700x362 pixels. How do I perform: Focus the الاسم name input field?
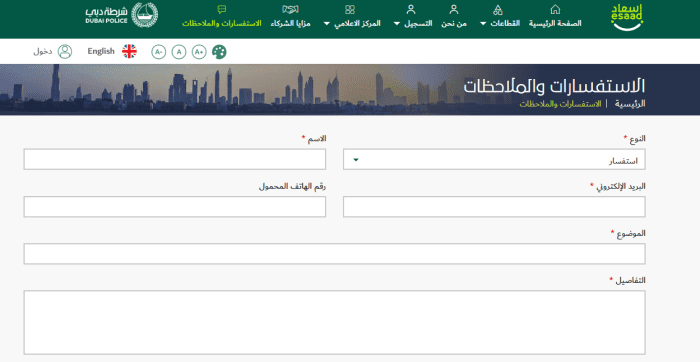175,159
